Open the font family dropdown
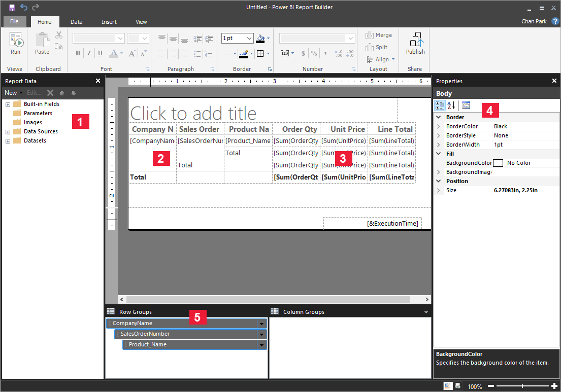This screenshot has height=392, width=561. [x=120, y=38]
